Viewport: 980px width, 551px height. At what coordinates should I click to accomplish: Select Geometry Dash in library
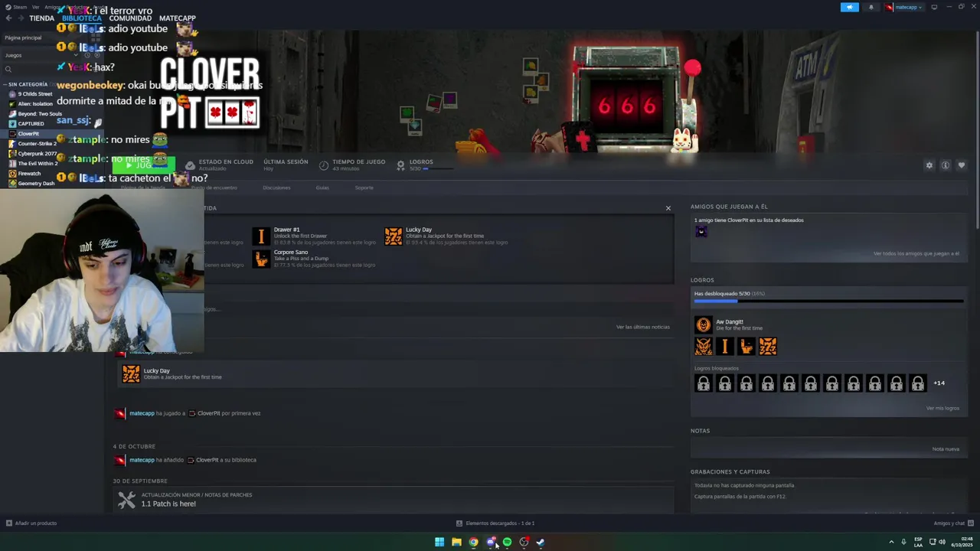click(36, 184)
